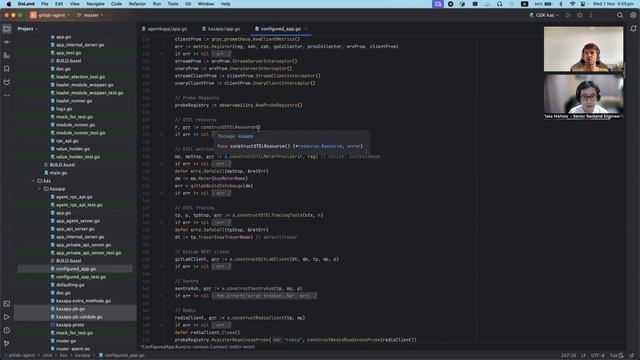Collapse the kasapp folder
Viewport: 640px width, 360px height.
(x=40, y=189)
